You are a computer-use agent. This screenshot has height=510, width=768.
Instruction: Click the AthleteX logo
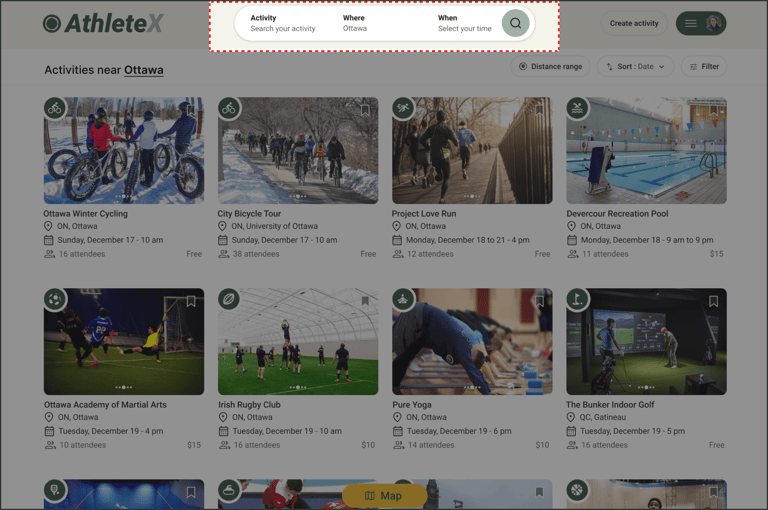[103, 24]
